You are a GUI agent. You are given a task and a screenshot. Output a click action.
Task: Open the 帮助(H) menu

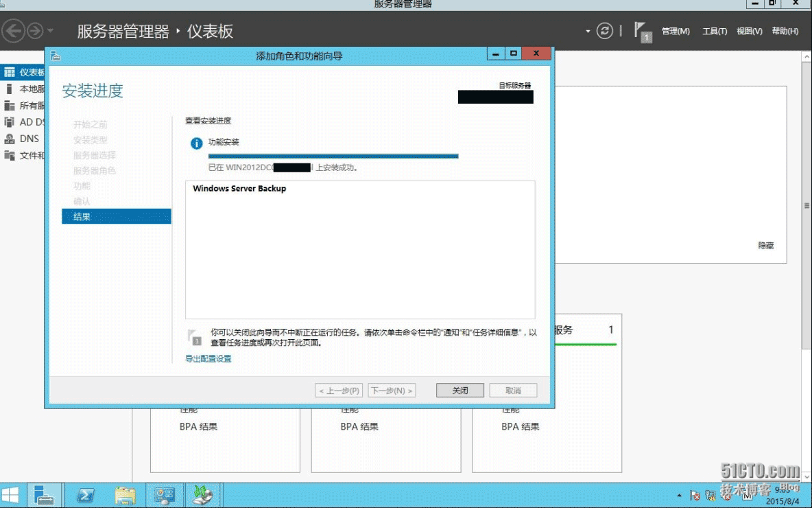point(785,31)
